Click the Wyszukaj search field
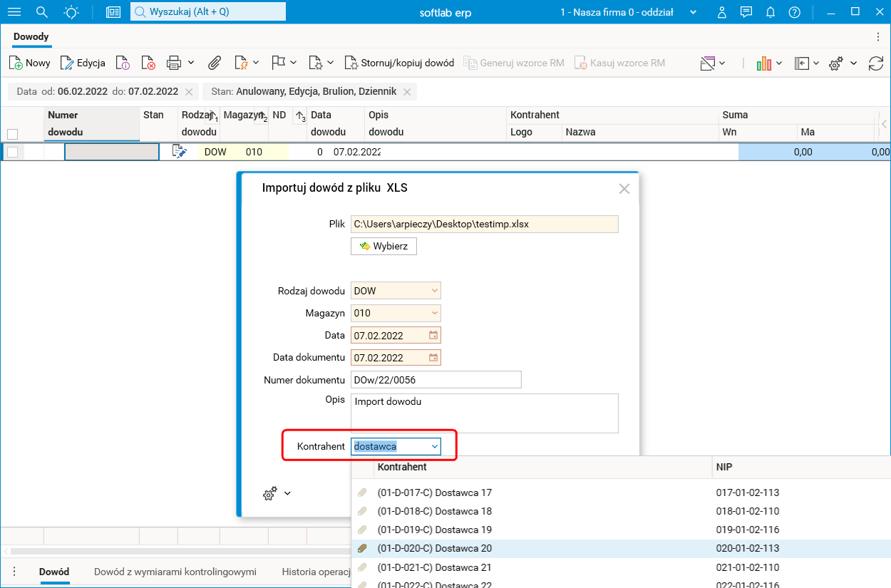 208,11
